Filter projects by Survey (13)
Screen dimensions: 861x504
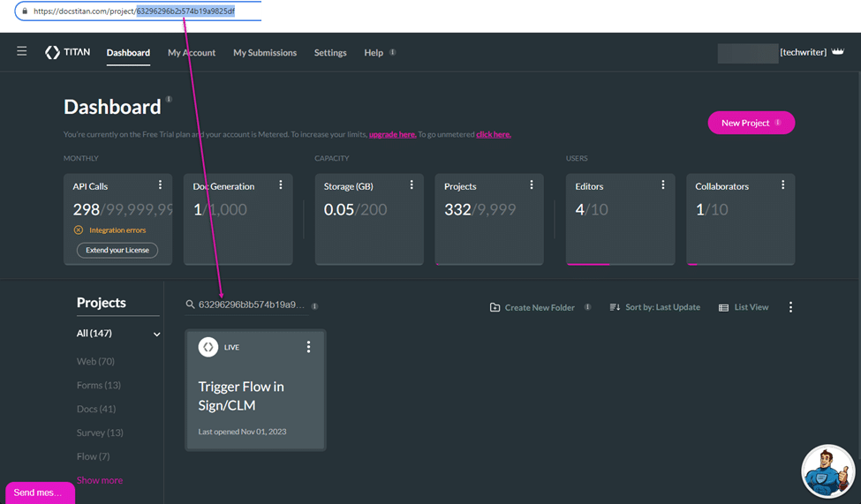tap(100, 433)
